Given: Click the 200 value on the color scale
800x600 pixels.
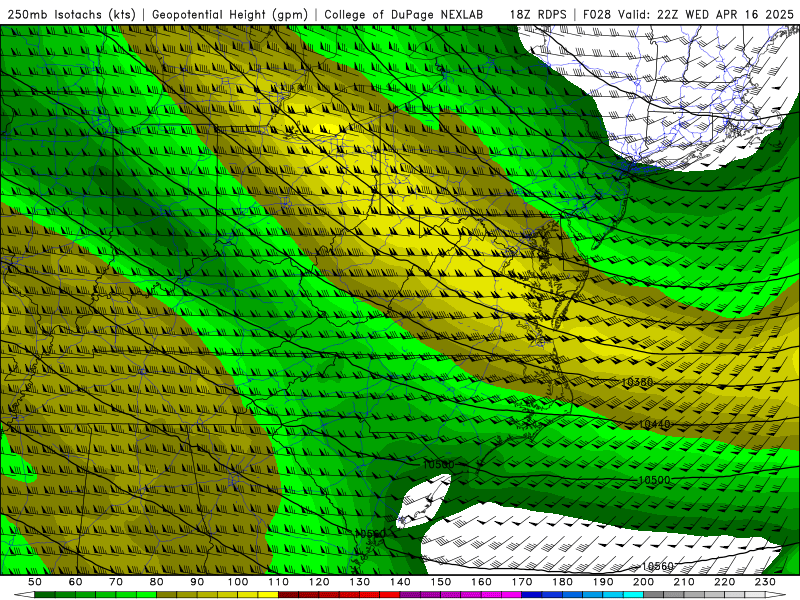Looking at the screenshot, I should (643, 582).
